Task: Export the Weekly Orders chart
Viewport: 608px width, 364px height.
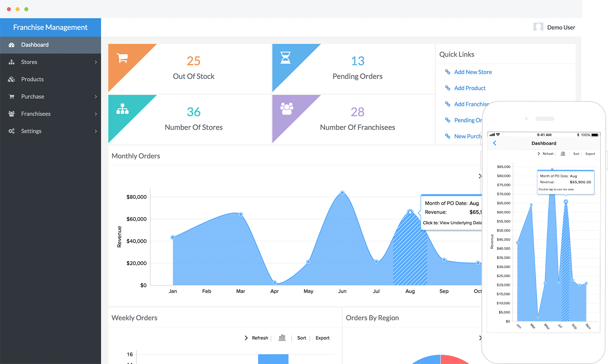Action: [x=323, y=338]
